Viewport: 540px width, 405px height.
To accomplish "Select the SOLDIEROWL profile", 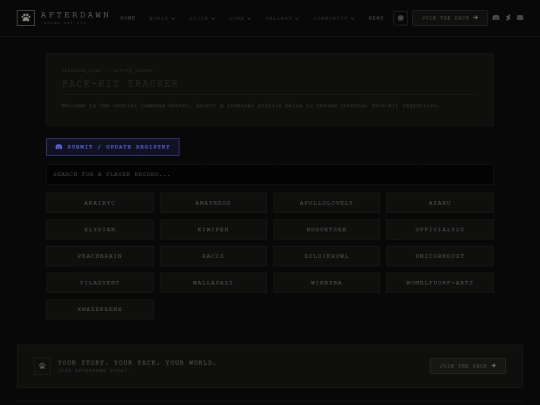I will (x=326, y=256).
